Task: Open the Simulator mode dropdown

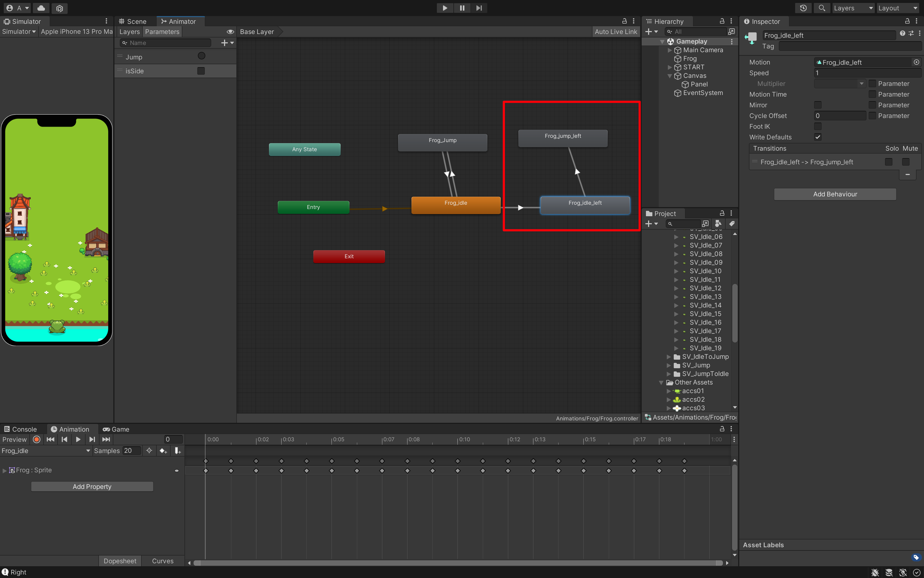Action: (19, 32)
